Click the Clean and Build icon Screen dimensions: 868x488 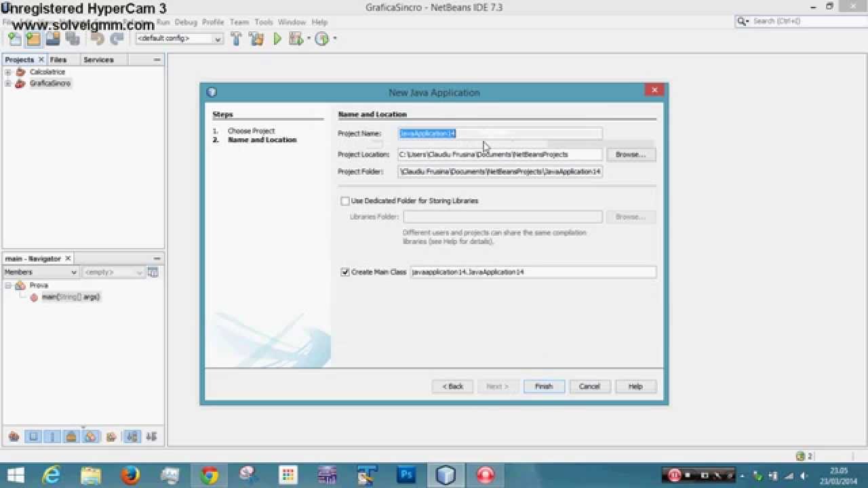click(256, 39)
